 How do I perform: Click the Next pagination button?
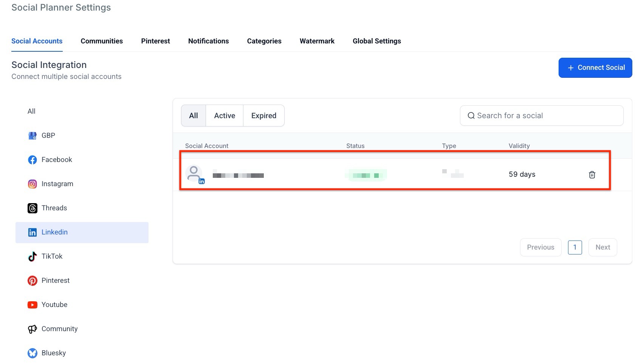pyautogui.click(x=602, y=247)
